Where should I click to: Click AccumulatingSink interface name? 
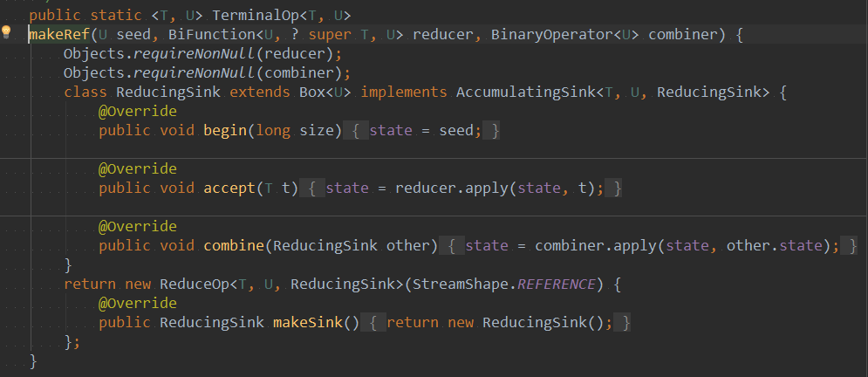(526, 92)
